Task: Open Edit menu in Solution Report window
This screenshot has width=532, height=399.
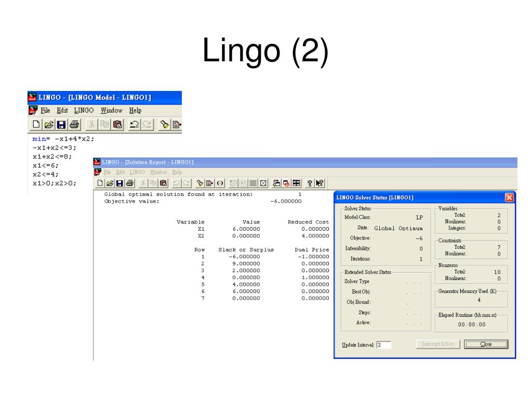Action: 120,172
